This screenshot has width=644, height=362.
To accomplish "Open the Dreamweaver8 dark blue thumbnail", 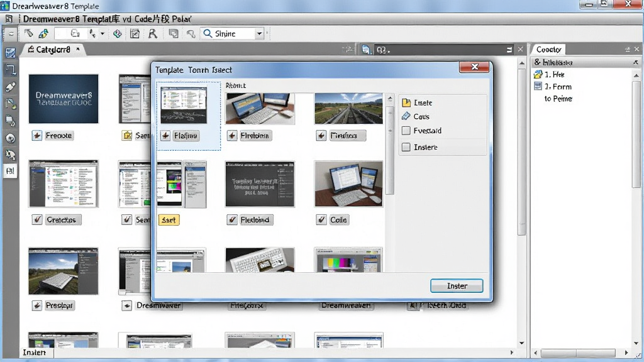I will pyautogui.click(x=64, y=99).
